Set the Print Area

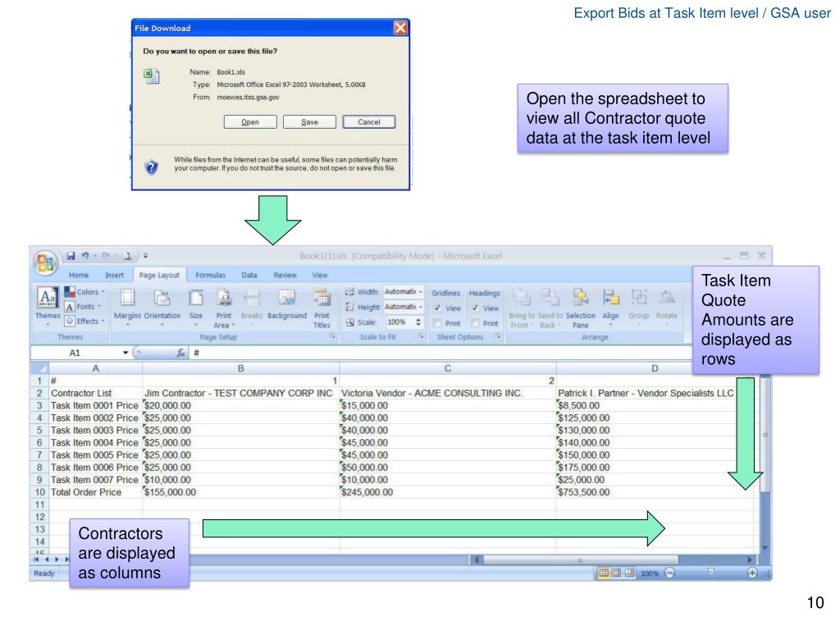(x=224, y=308)
